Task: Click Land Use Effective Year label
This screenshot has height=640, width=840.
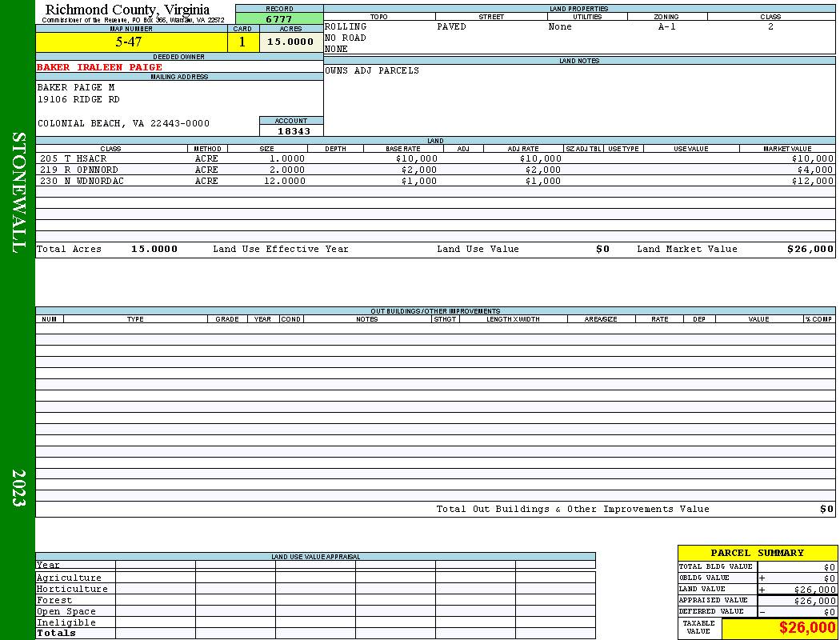Action: pyautogui.click(x=281, y=249)
